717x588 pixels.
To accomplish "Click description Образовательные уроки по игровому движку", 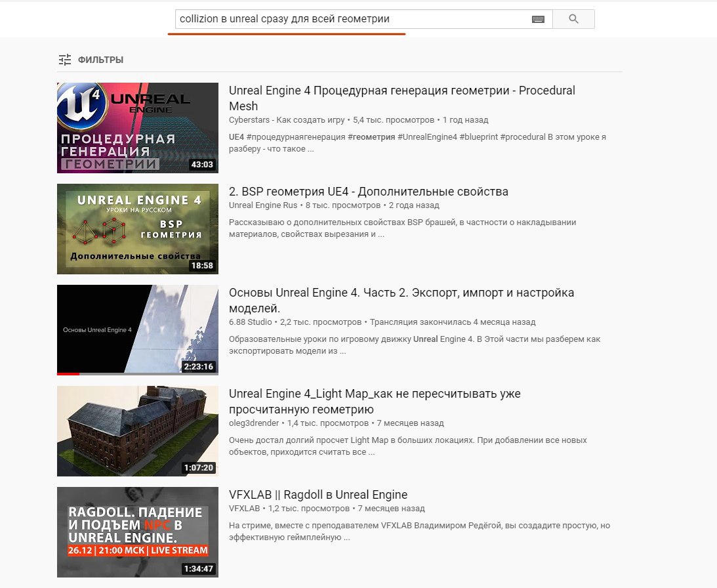I will click(x=415, y=345).
